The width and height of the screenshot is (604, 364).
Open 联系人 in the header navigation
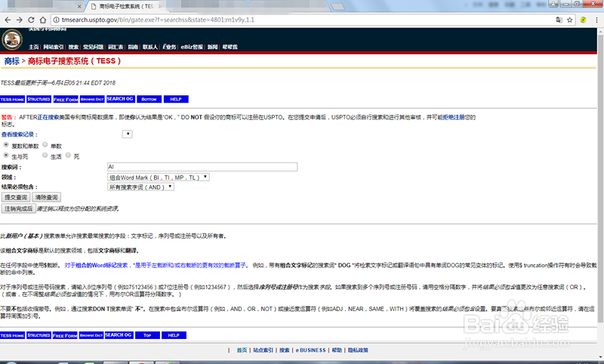pos(149,47)
